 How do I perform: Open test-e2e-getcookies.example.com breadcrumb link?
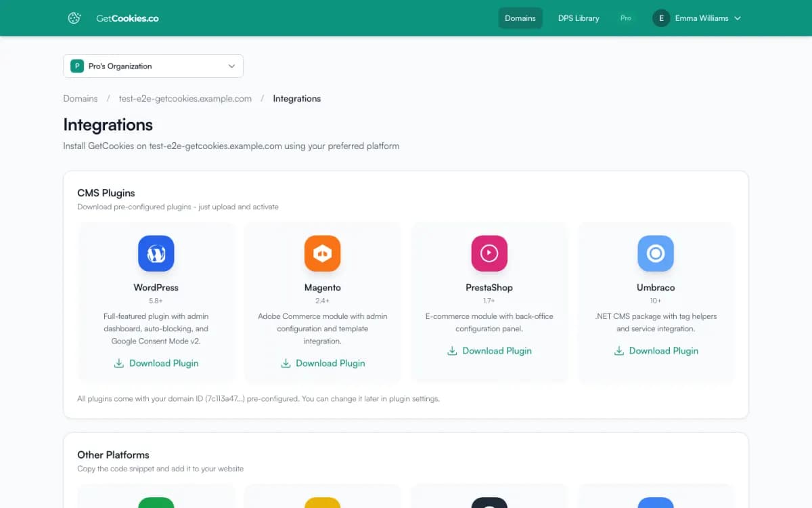tap(185, 98)
